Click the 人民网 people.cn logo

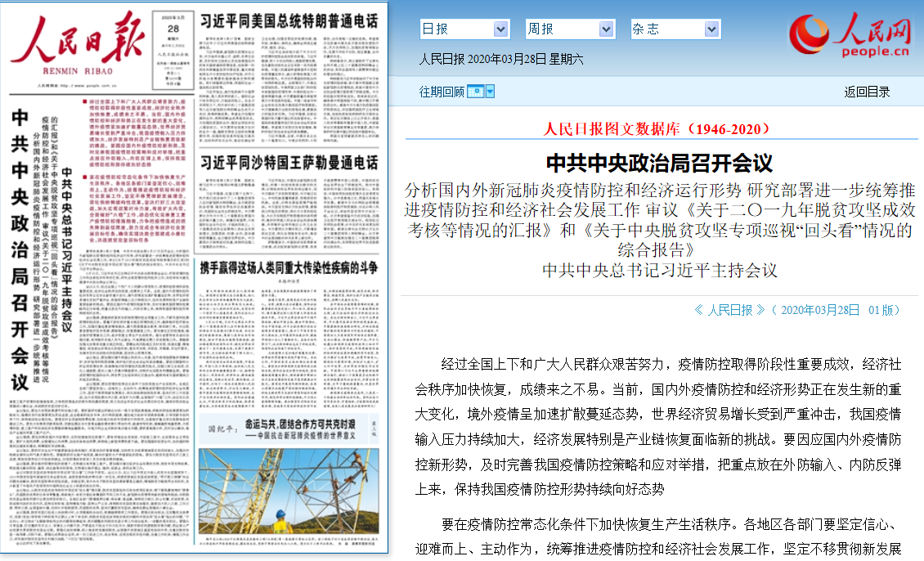tap(850, 35)
